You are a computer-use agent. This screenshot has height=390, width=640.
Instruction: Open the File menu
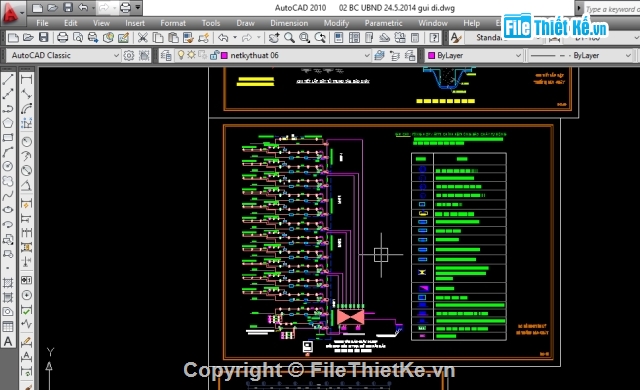(x=42, y=23)
